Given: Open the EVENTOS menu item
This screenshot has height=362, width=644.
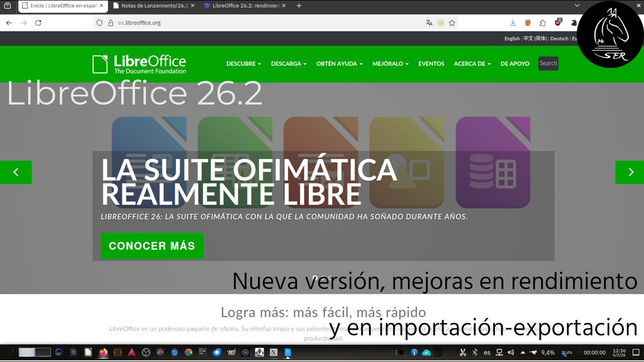Looking at the screenshot, I should pyautogui.click(x=431, y=64).
